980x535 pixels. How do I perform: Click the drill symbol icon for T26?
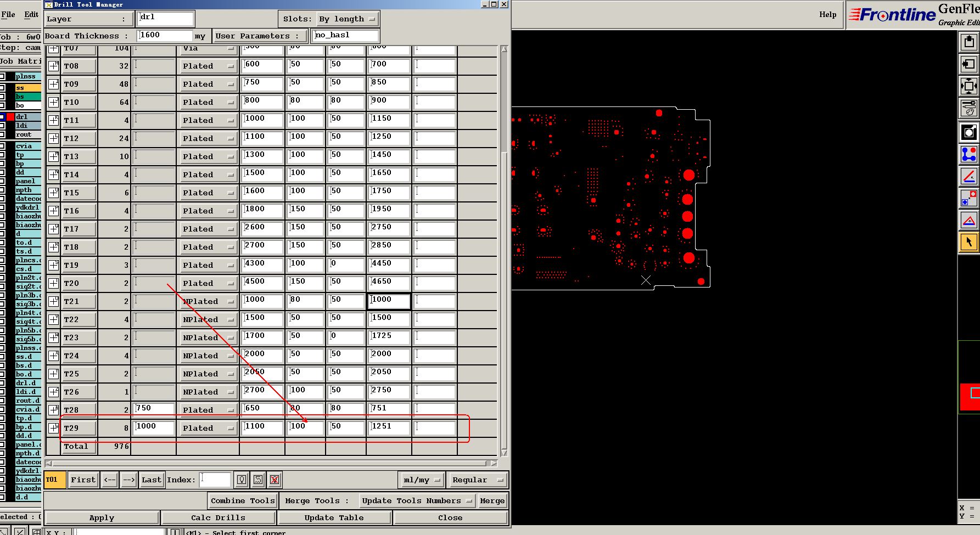[53, 392]
